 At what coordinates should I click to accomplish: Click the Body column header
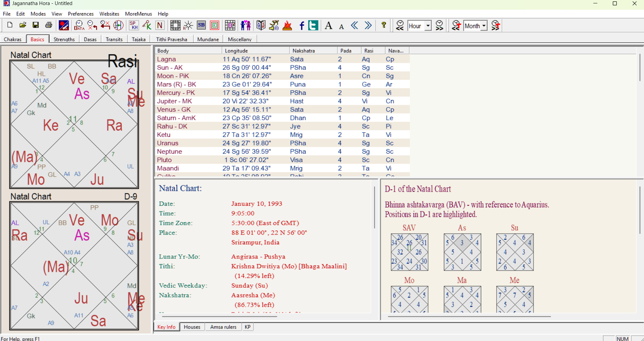coord(188,51)
